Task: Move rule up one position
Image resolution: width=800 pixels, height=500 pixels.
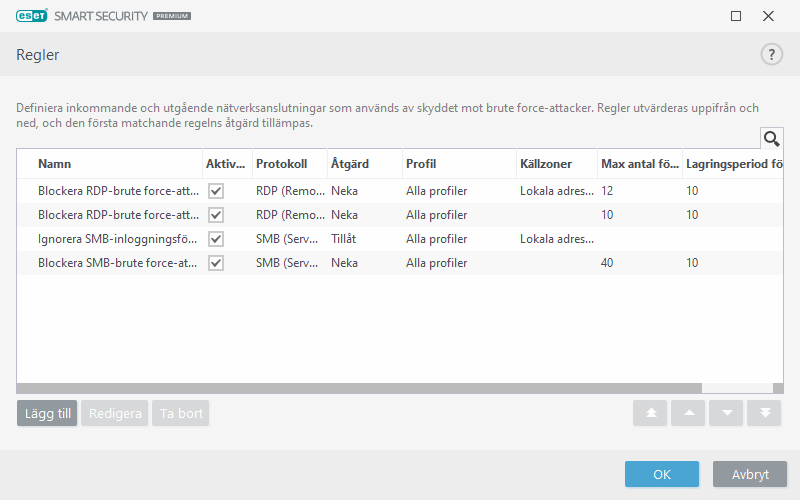Action: pyautogui.click(x=688, y=414)
